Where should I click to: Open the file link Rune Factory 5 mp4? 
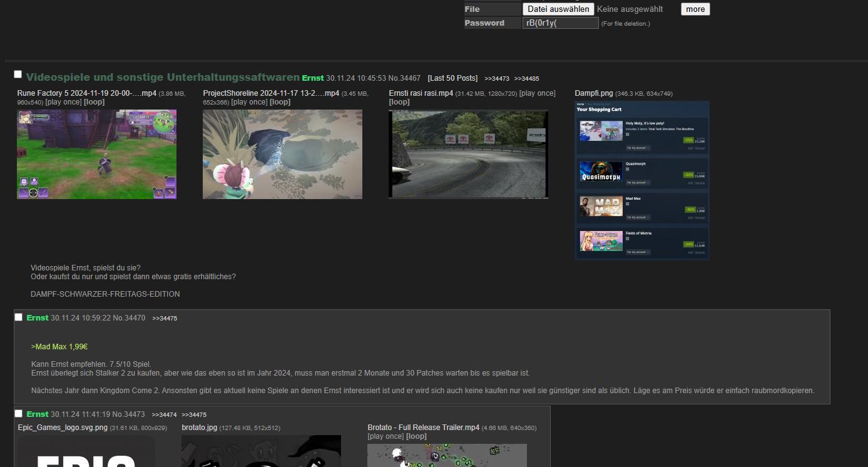pyautogui.click(x=87, y=93)
